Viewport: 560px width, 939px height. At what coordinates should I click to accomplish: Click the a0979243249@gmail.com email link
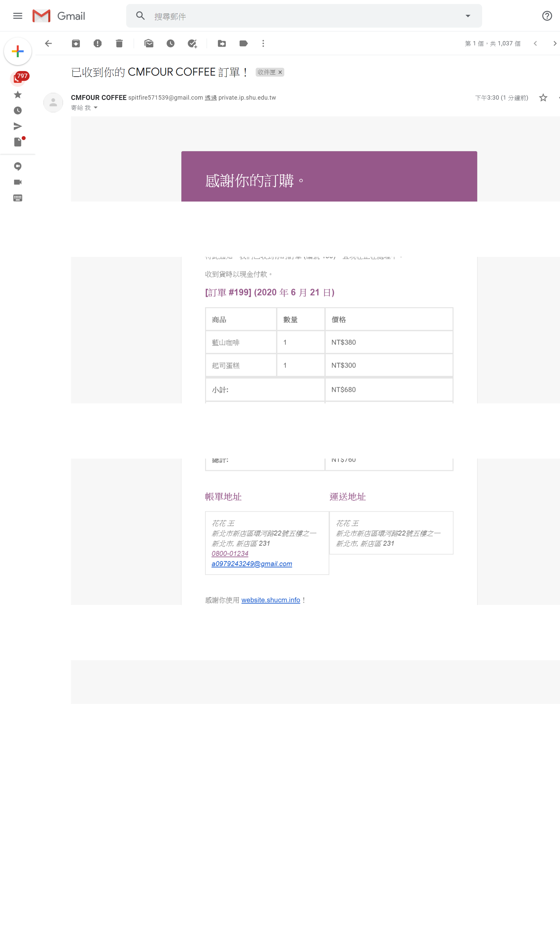coord(252,564)
